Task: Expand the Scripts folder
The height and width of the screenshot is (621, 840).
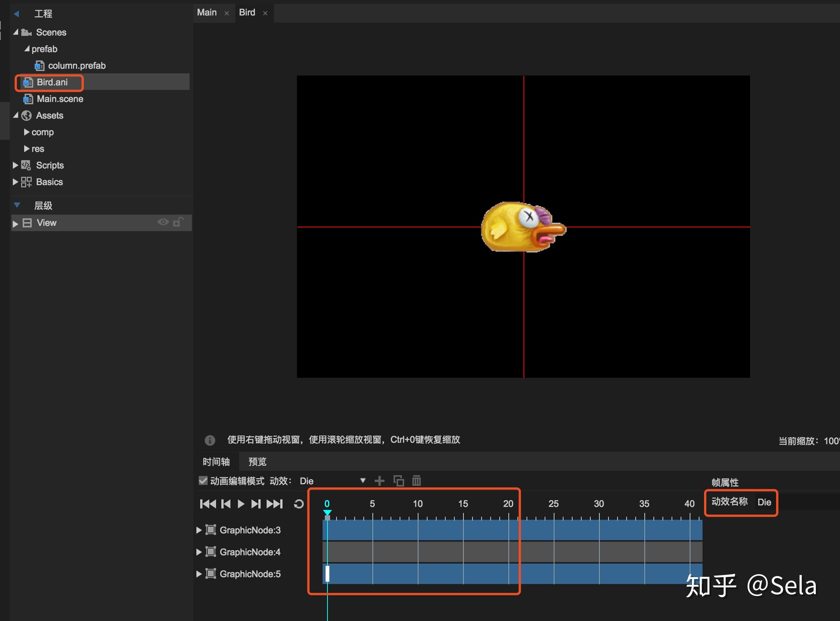Action: coord(15,165)
